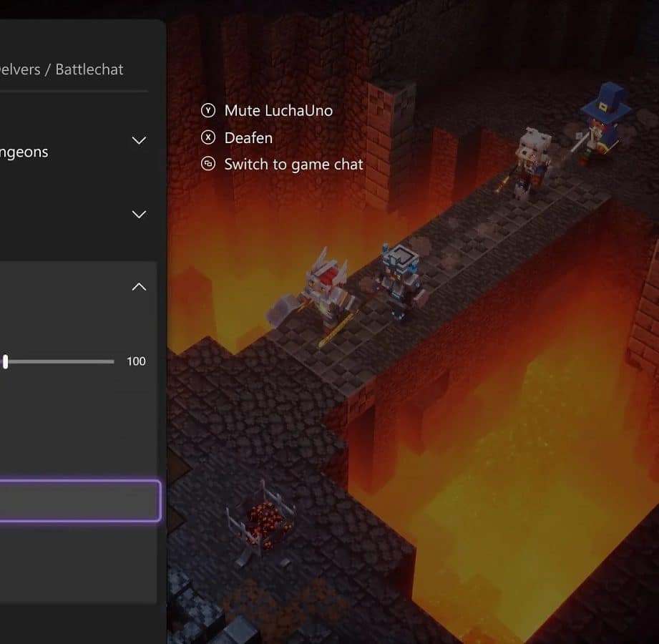Viewport: 659px width, 644px height.
Task: Click the Y button icon beside Mute LuchaUno
Action: click(x=208, y=111)
